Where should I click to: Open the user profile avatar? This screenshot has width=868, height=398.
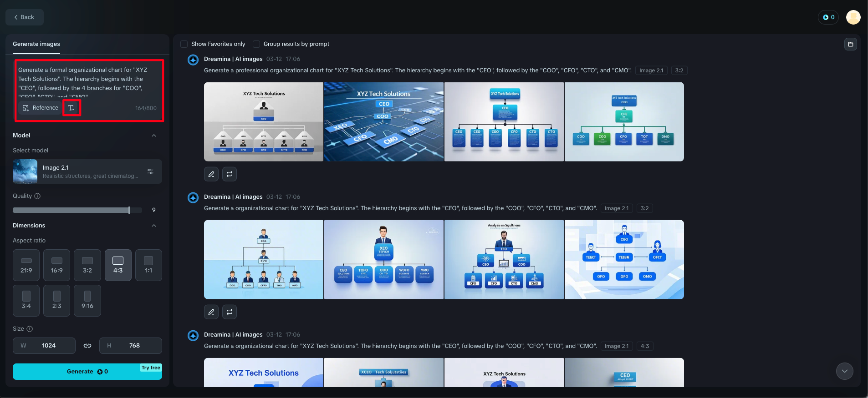point(853,17)
